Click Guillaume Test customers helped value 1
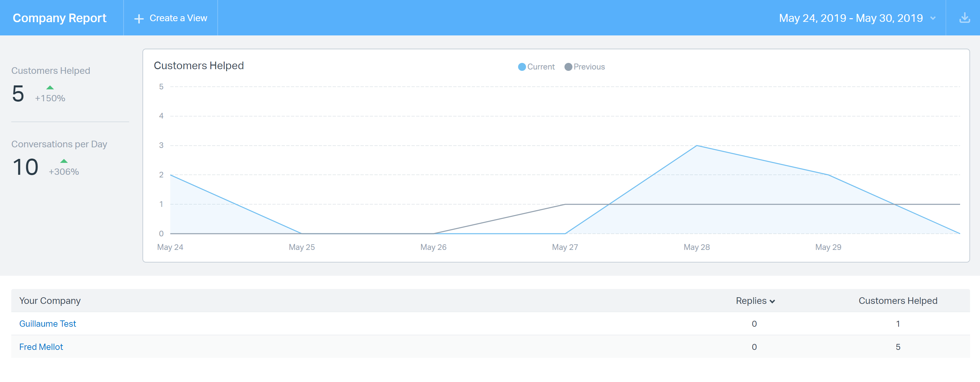The height and width of the screenshot is (382, 980). 898,324
